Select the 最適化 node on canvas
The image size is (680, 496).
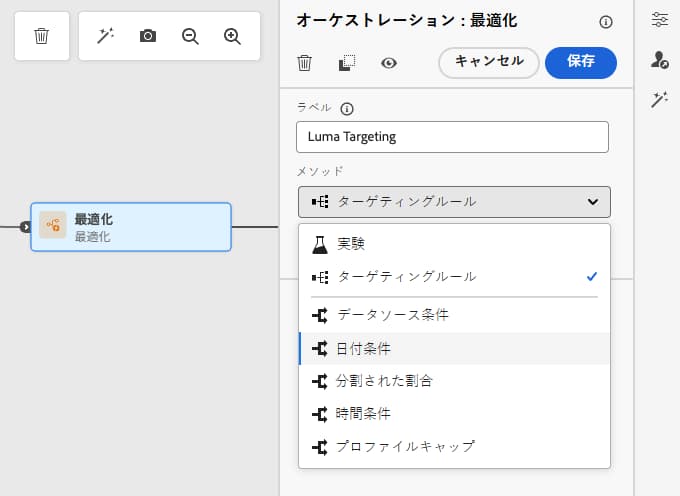tap(131, 227)
